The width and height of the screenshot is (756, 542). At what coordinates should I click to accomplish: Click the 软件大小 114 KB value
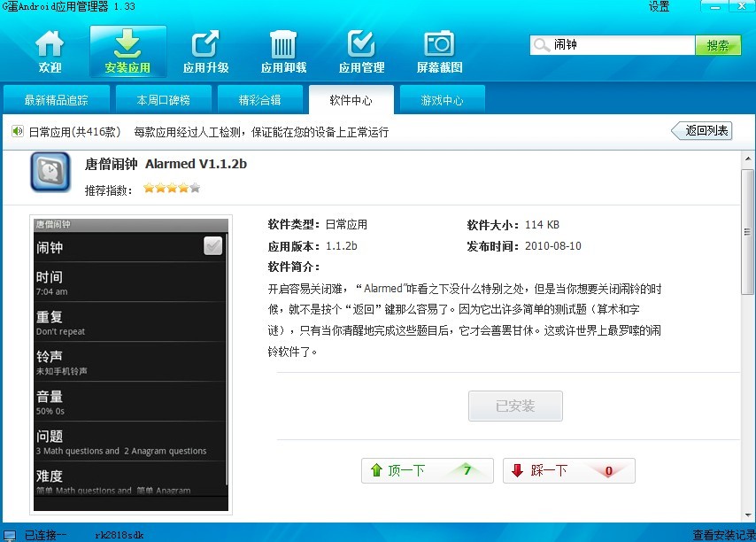[x=542, y=225]
